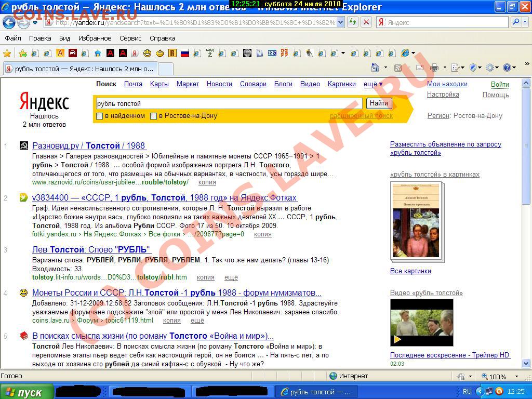Open the 'БК' blue favorites-bar bookmark
Viewport: 532px width, 399px height.
pos(272,53)
